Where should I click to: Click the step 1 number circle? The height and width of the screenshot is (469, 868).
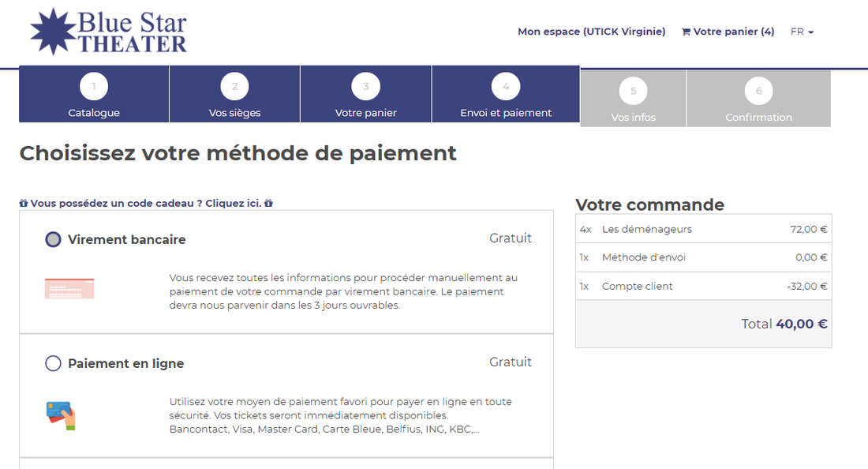94,87
